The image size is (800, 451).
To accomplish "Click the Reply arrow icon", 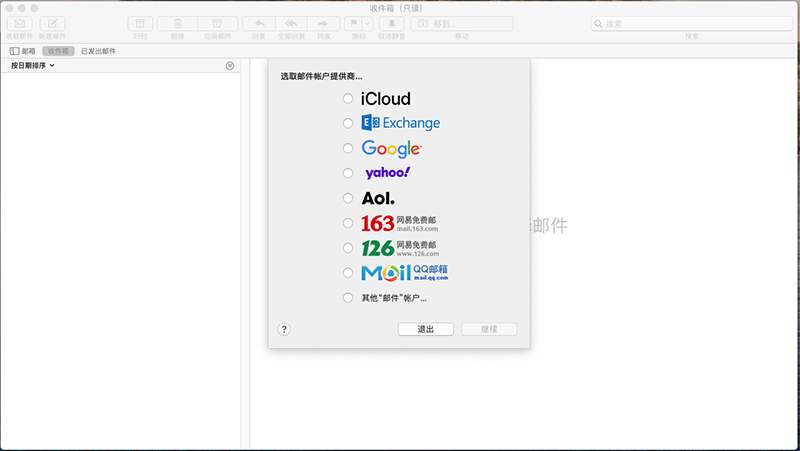I will coord(259,23).
